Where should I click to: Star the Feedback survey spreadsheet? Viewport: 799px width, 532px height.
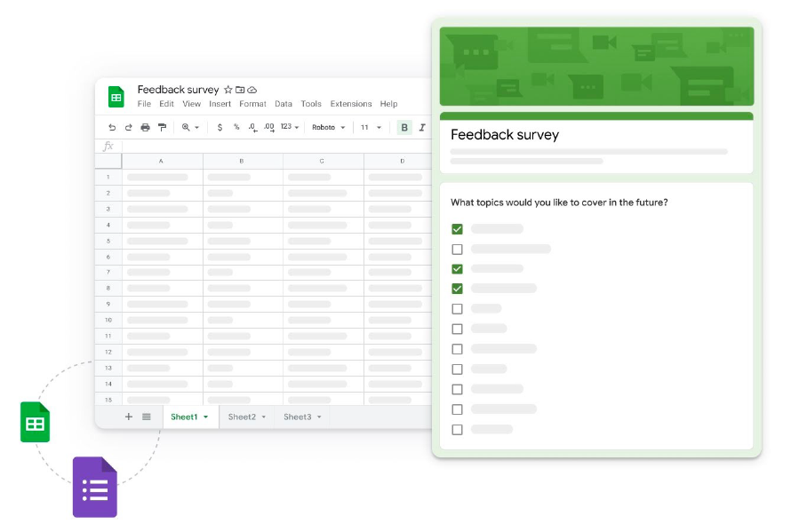point(228,90)
